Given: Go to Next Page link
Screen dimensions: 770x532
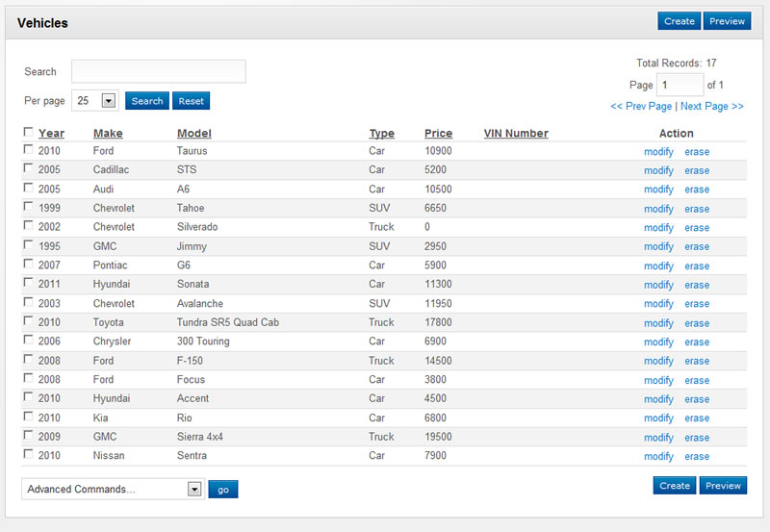Looking at the screenshot, I should 711,106.
